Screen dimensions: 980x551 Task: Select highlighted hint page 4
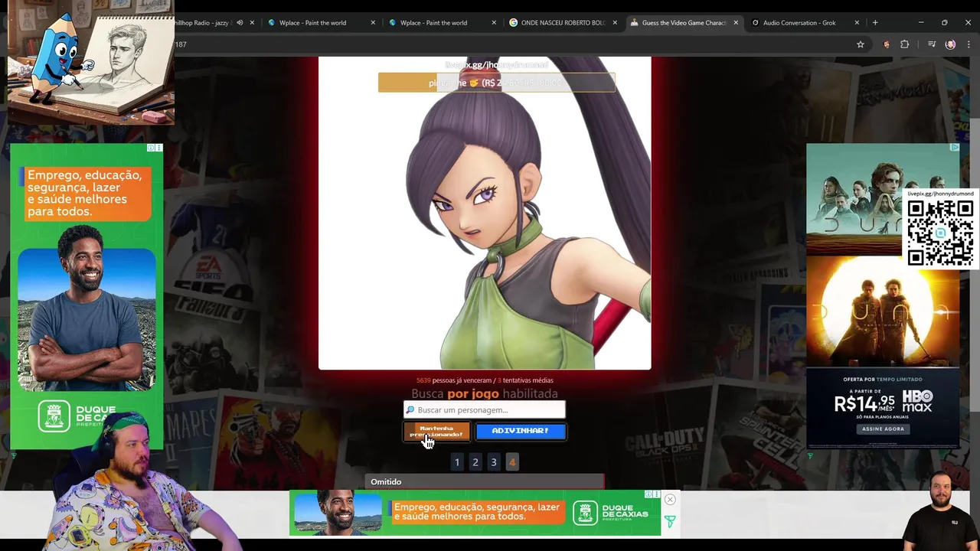point(512,462)
